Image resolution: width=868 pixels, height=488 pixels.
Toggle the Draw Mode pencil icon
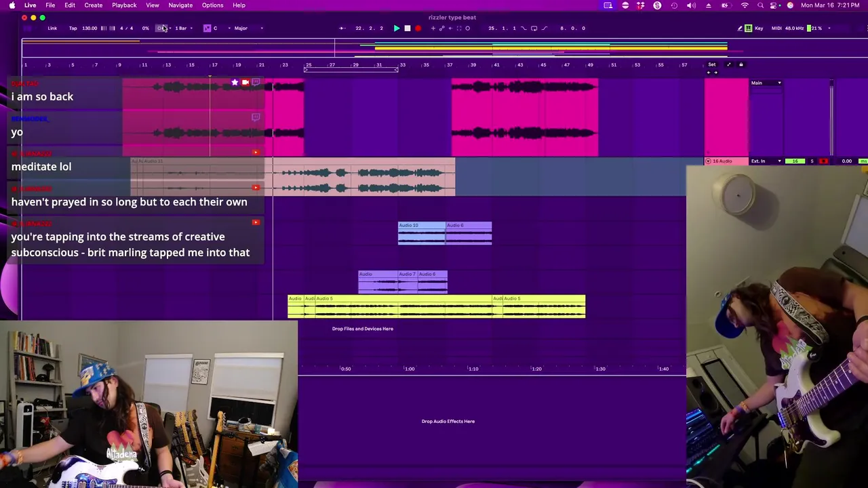pyautogui.click(x=740, y=28)
